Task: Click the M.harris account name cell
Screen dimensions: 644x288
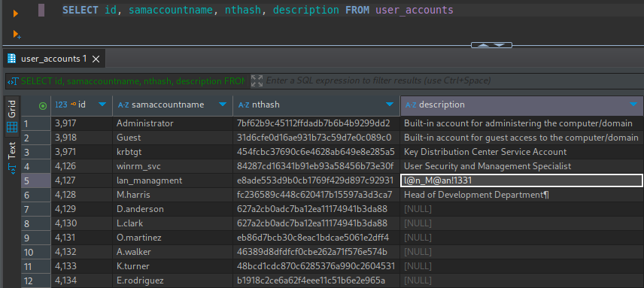Action: point(172,195)
